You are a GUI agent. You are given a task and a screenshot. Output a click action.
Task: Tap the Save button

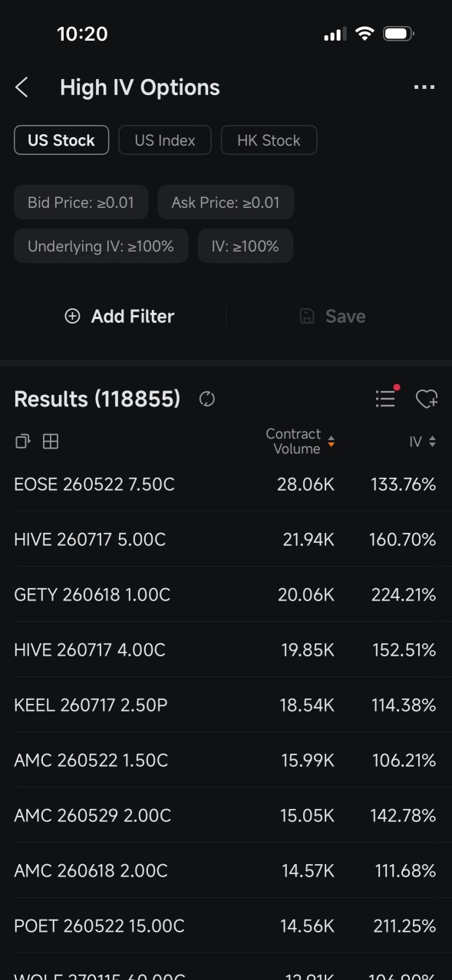click(332, 316)
